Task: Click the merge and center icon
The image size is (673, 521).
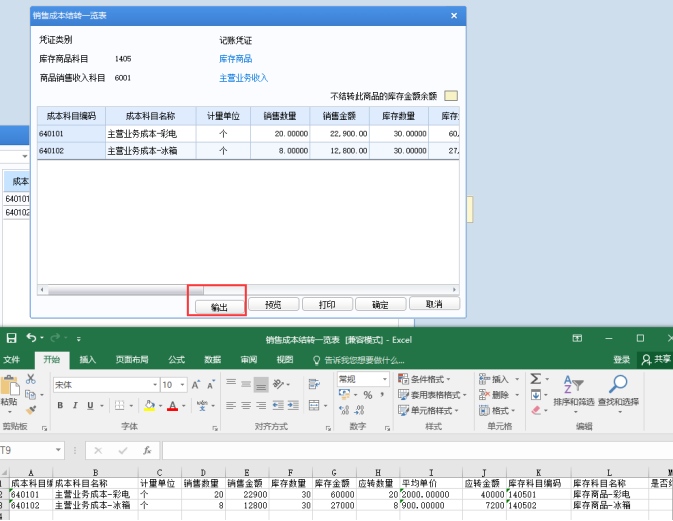Action: click(314, 406)
